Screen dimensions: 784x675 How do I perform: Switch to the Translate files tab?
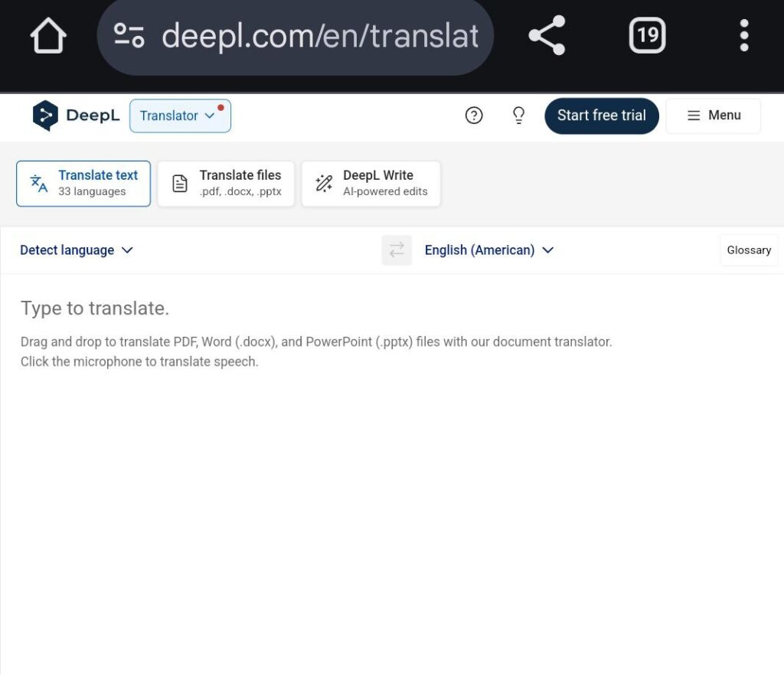coord(226,184)
